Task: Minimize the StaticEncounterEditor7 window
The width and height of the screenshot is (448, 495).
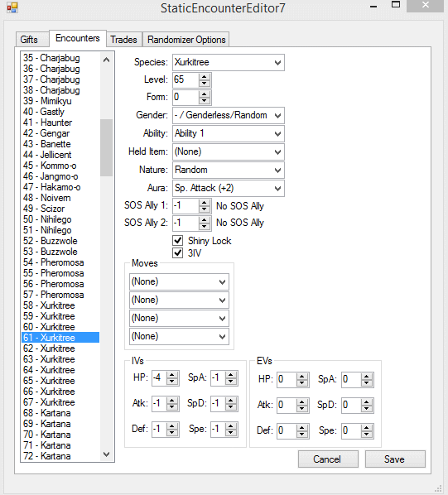Action: [373, 7]
